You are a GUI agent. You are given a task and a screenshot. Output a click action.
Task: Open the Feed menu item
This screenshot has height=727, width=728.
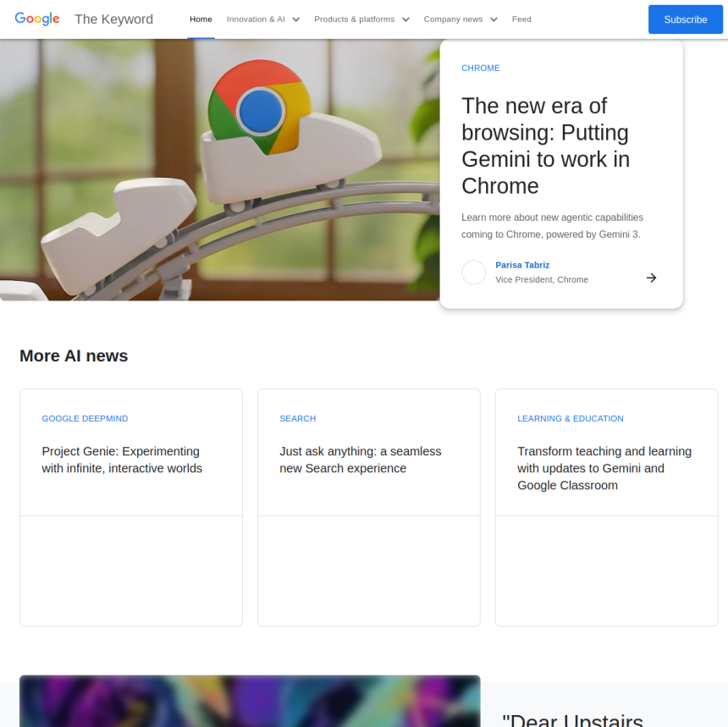click(521, 19)
